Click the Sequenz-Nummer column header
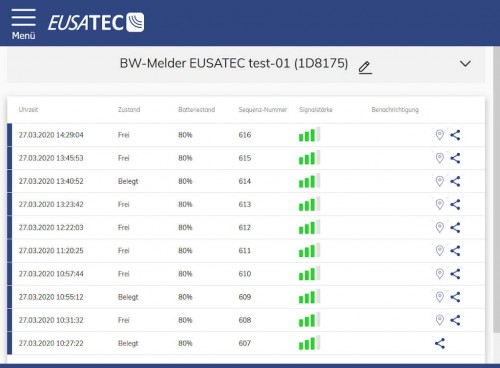 [x=263, y=110]
